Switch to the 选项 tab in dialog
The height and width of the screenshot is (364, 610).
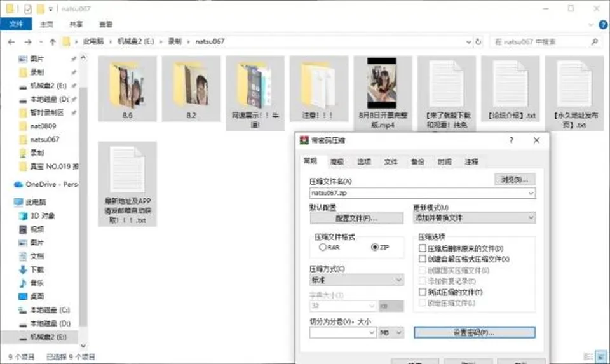pyautogui.click(x=364, y=162)
